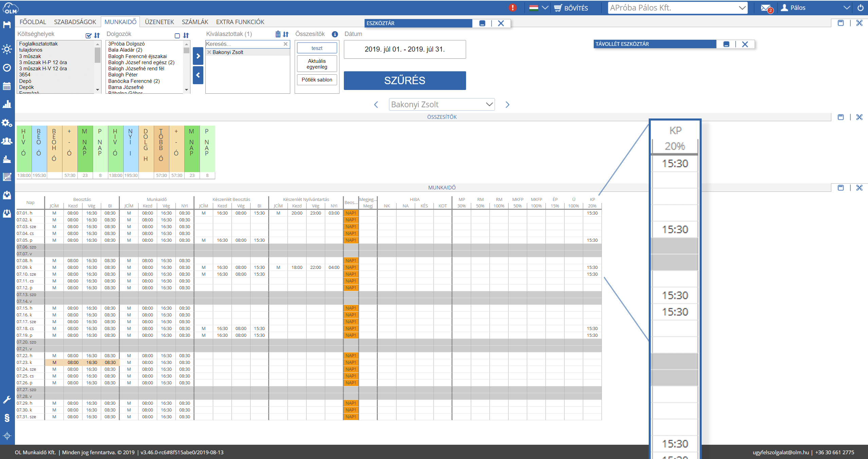This screenshot has height=459, width=868.
Task: Click the SZŰRÉS filter button
Action: pyautogui.click(x=405, y=80)
